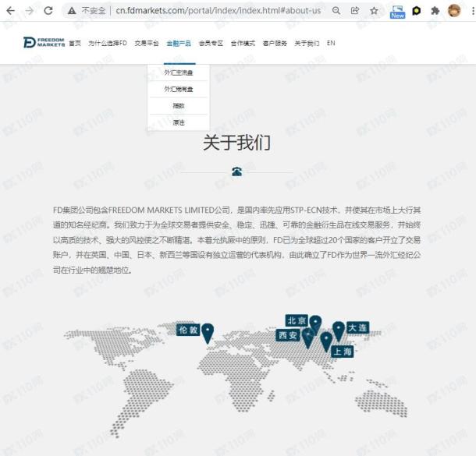Select 指数 from the dropdown
Screen dimensions: 476x456
pos(179,106)
